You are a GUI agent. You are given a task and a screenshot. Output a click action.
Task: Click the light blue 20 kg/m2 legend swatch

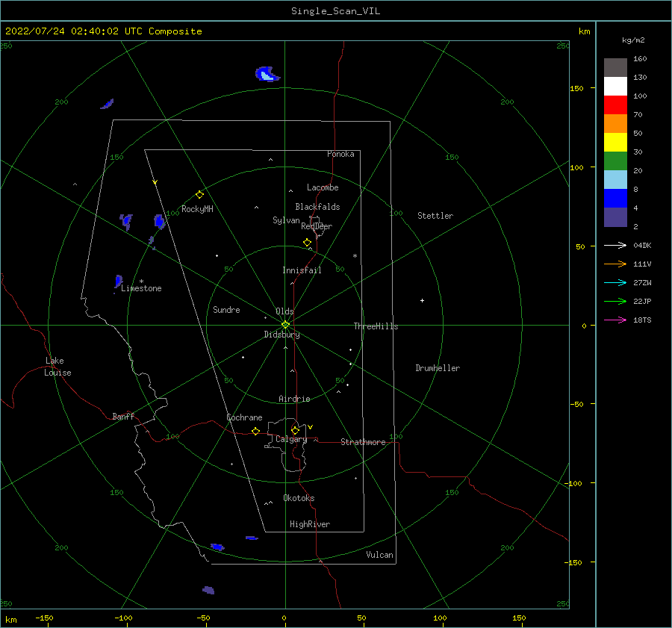pyautogui.click(x=615, y=180)
